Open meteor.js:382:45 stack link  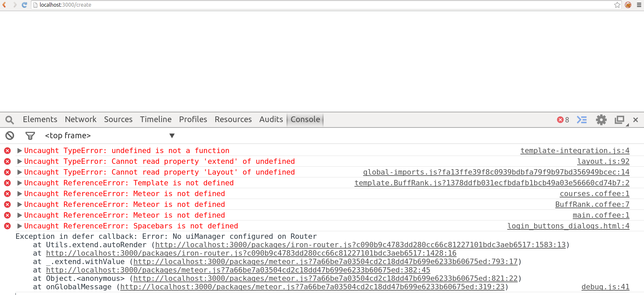click(x=238, y=270)
